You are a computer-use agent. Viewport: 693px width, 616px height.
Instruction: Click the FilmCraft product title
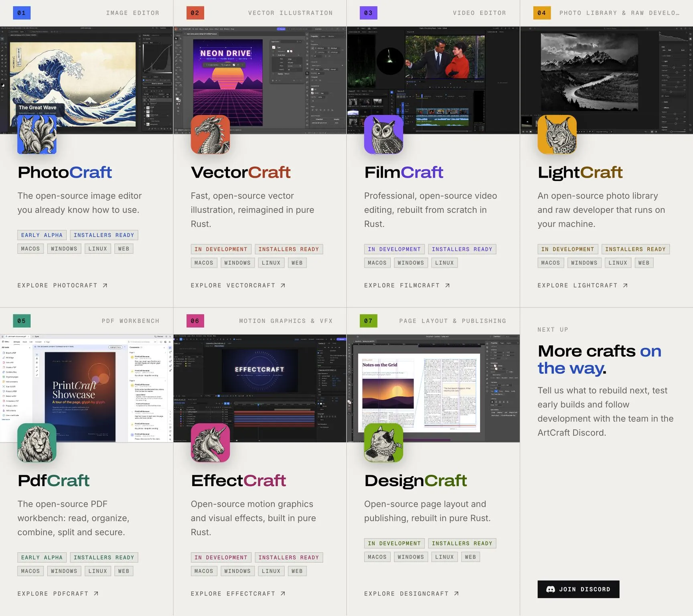point(404,172)
